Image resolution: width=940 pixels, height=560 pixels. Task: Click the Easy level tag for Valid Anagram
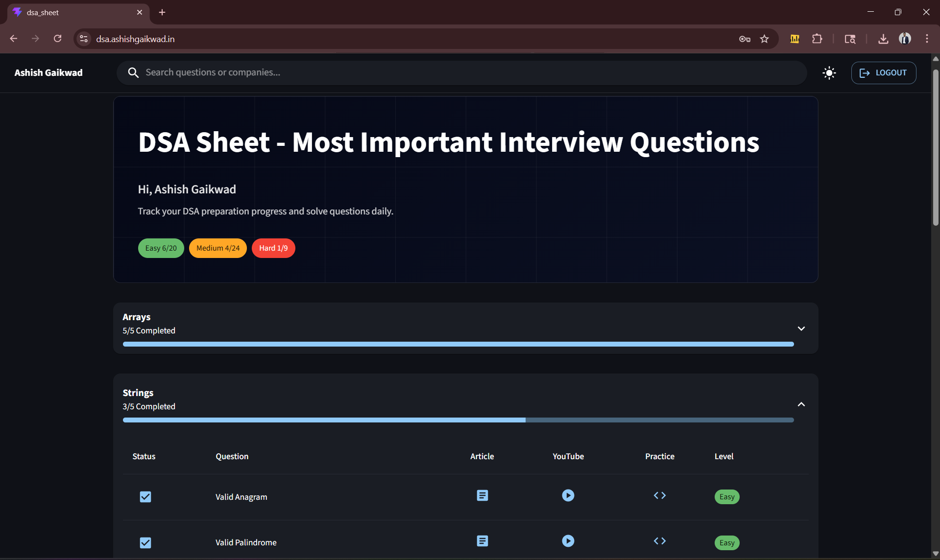(727, 497)
